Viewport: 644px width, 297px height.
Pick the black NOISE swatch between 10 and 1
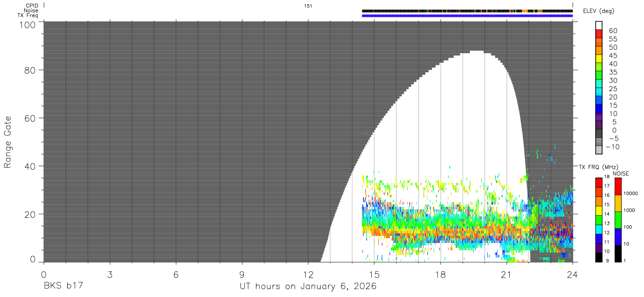[x=618, y=254]
